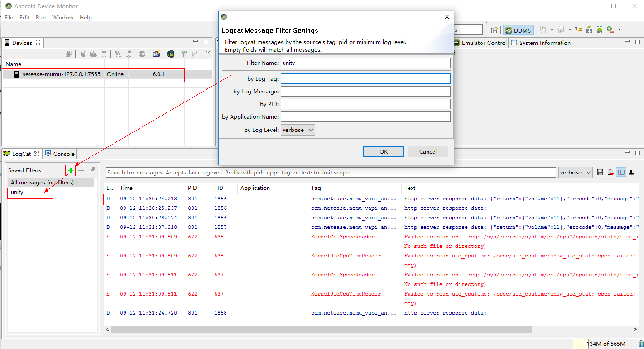Screen dimensions: 644x349
Task: Click the back arrow icon in the main toolbar
Action: coord(579,30)
